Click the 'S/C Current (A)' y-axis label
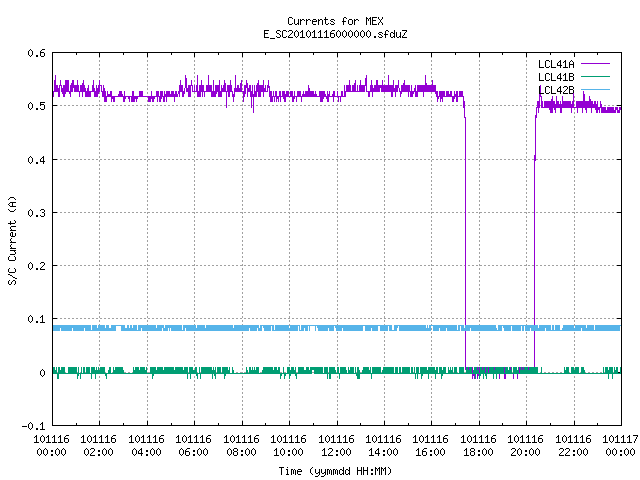 (13, 240)
